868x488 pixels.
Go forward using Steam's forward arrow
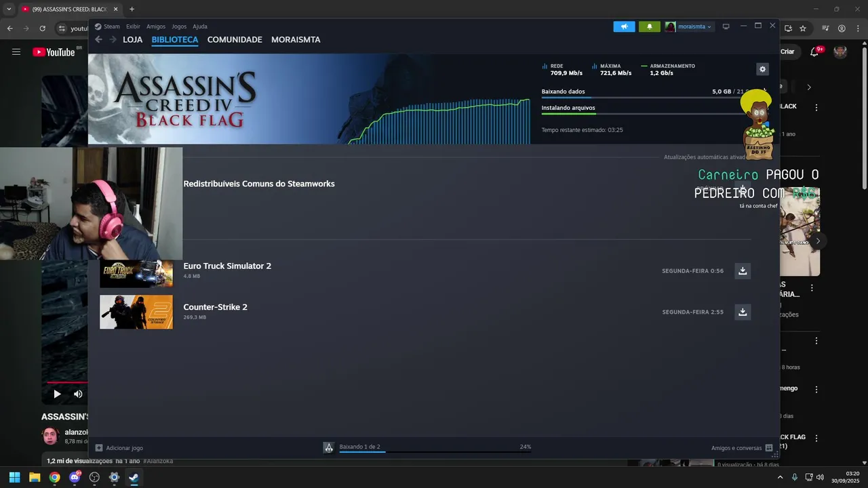(x=113, y=39)
